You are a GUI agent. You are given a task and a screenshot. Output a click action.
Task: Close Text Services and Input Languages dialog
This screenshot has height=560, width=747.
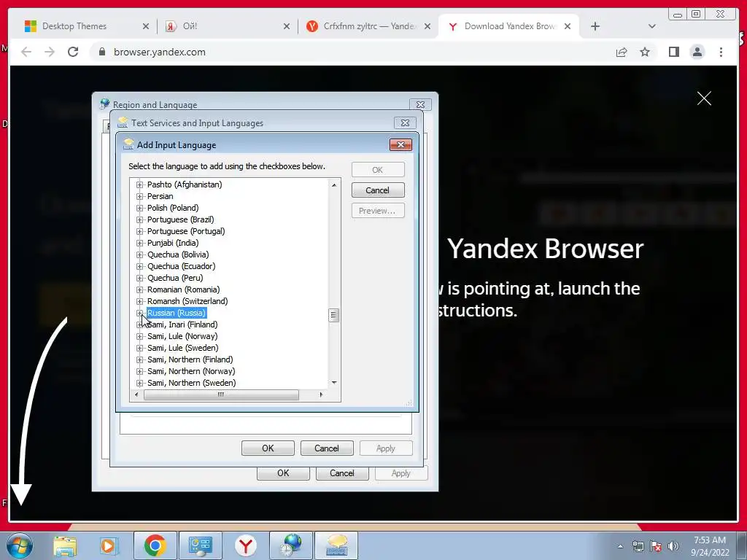point(405,122)
